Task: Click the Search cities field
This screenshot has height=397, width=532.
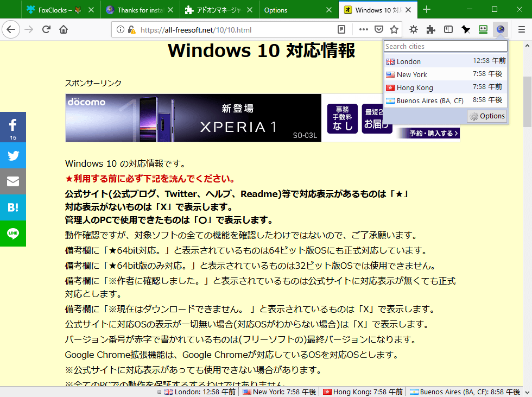Action: (x=446, y=46)
